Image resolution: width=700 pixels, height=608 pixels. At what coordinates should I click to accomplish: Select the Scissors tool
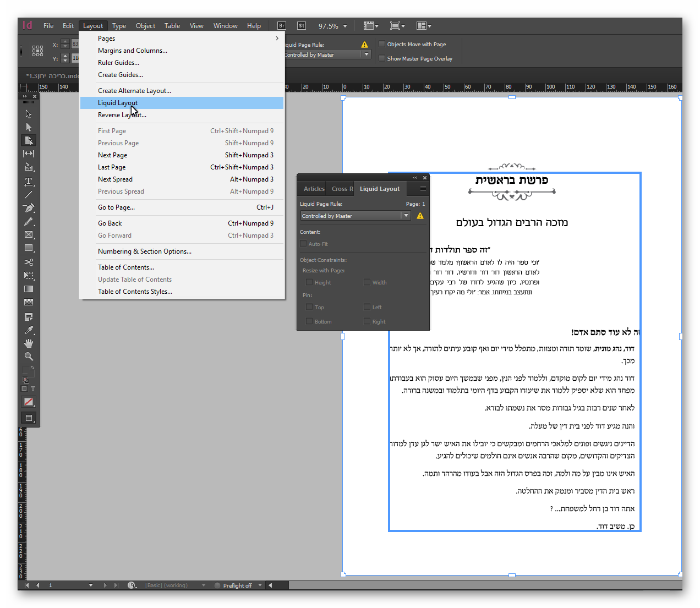pos(29,262)
